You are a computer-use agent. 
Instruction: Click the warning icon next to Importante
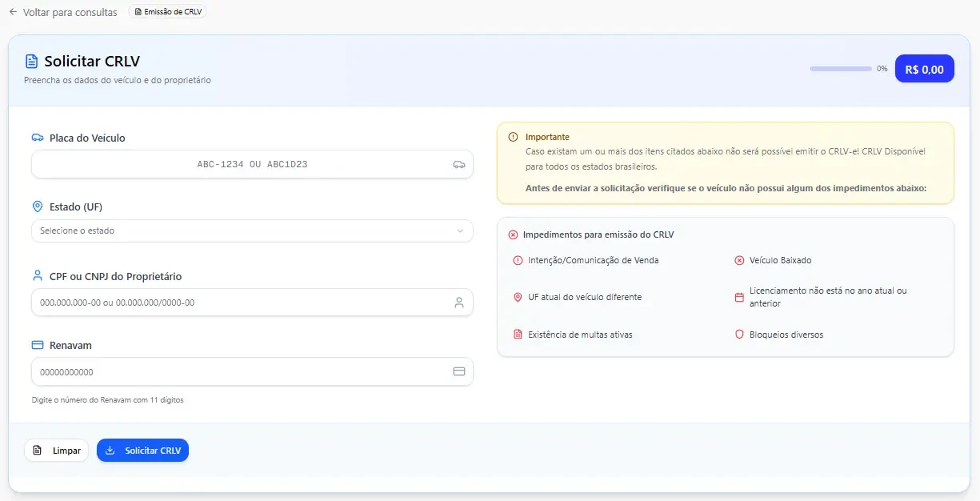[x=513, y=137]
